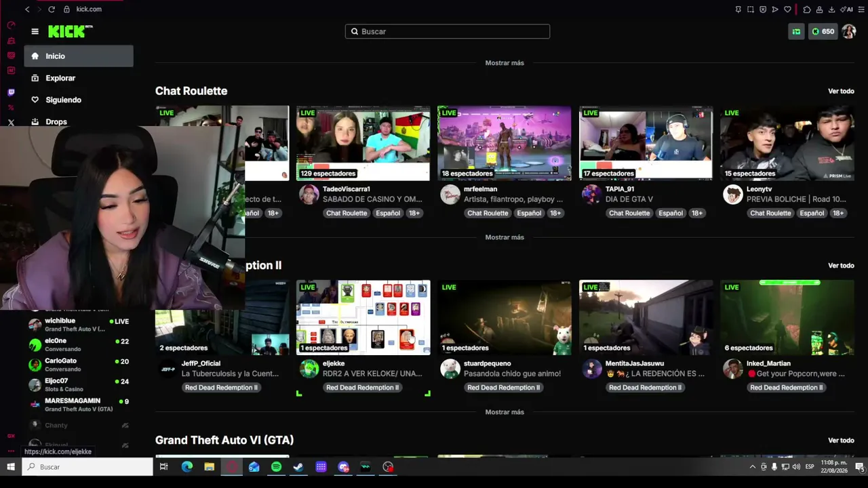The height and width of the screenshot is (488, 868).
Task: Click Red Dead Redemption II tag under JeffP_Oficial
Action: click(x=221, y=388)
